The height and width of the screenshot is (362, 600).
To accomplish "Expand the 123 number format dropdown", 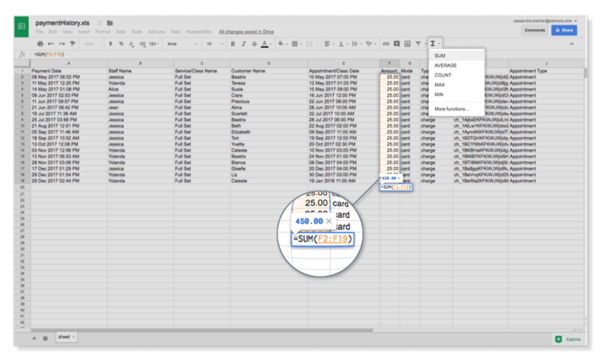I will tap(154, 44).
